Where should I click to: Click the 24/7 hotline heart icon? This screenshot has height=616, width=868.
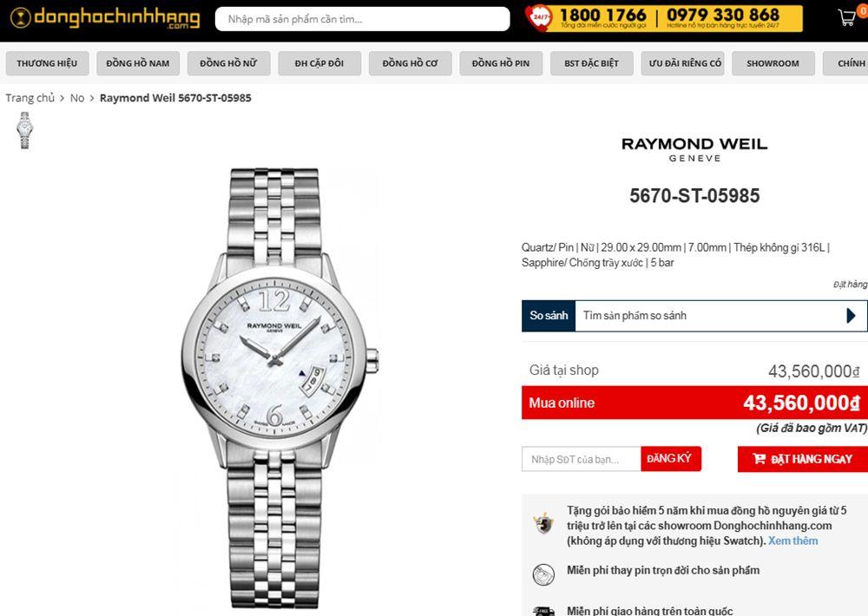[538, 17]
